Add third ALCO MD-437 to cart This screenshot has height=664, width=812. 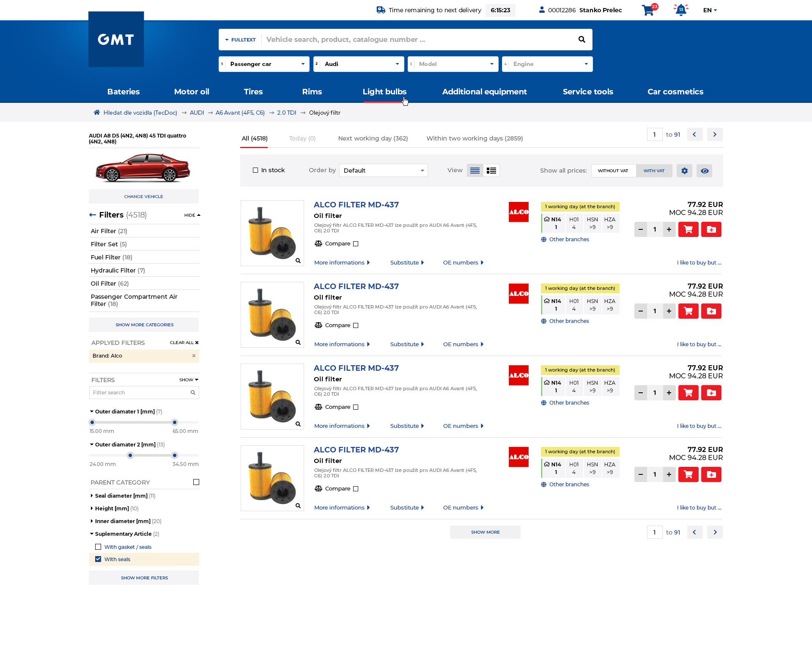[688, 393]
